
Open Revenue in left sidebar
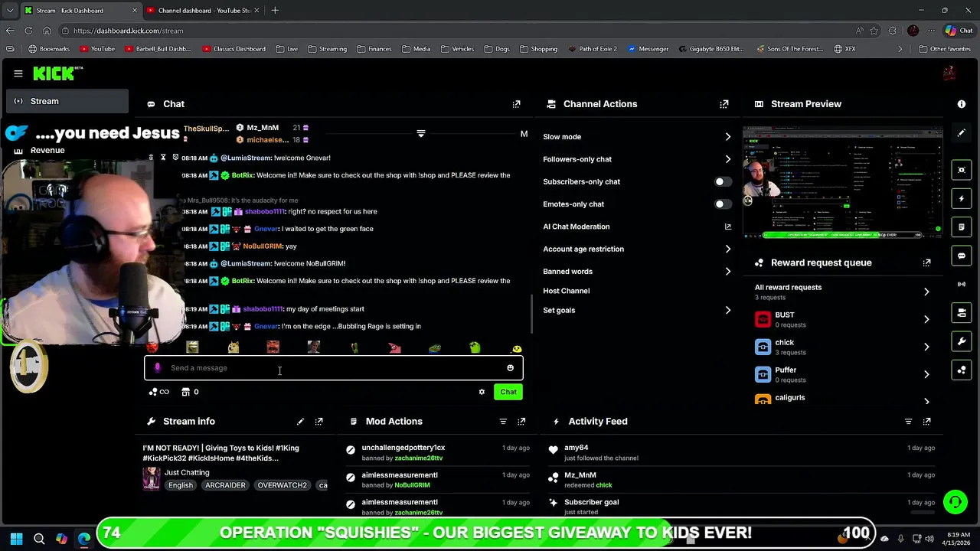click(47, 150)
